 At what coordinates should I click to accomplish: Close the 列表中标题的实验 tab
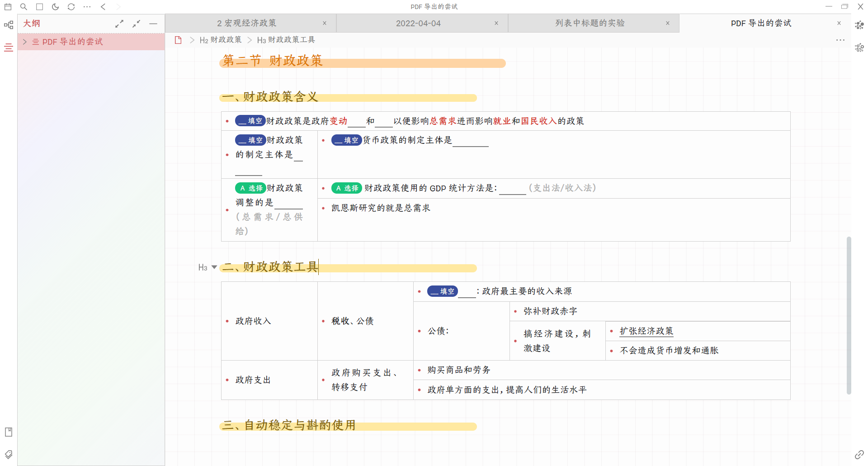click(x=668, y=23)
